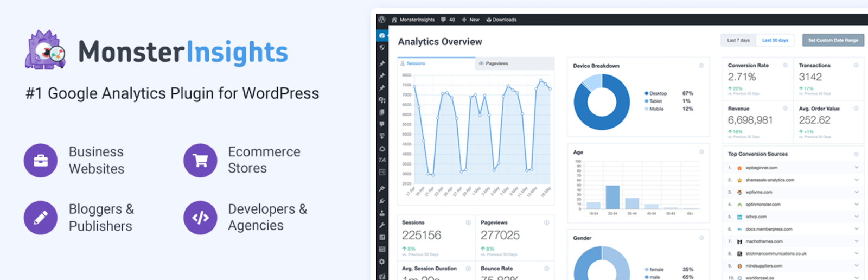Image resolution: width=868 pixels, height=280 pixels.
Task: Select the Last 7 days range
Action: [738, 40]
